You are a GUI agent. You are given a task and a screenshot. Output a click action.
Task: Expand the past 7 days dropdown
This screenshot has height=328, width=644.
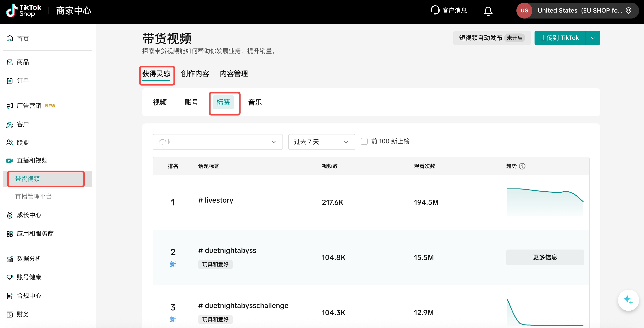pos(321,142)
